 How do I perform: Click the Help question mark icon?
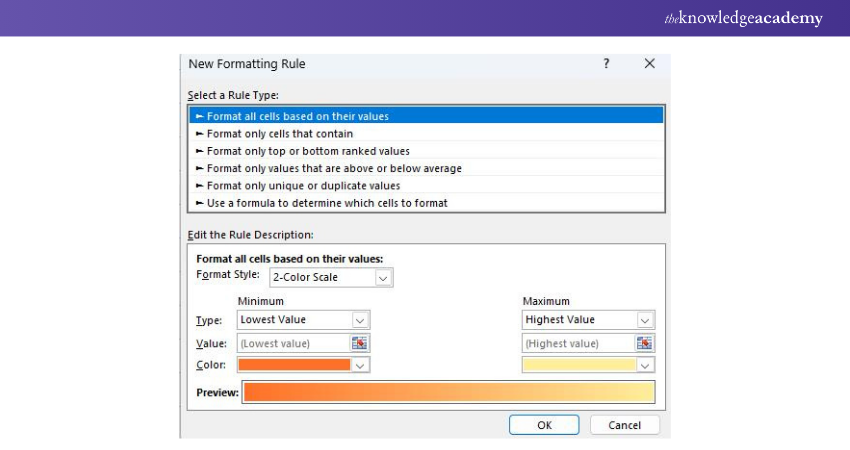click(606, 64)
